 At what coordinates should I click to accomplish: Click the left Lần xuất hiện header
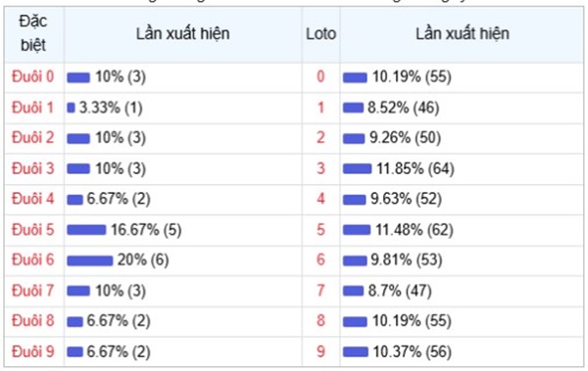coord(182,33)
